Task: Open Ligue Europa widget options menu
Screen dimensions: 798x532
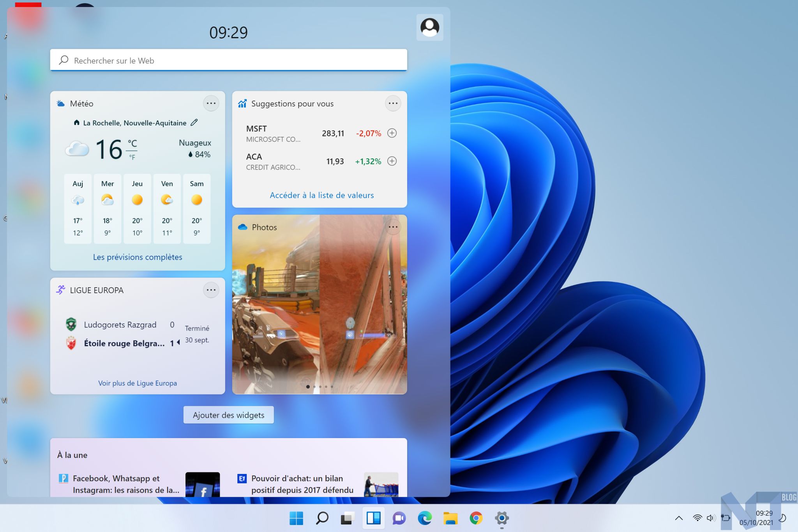Action: [x=211, y=290]
